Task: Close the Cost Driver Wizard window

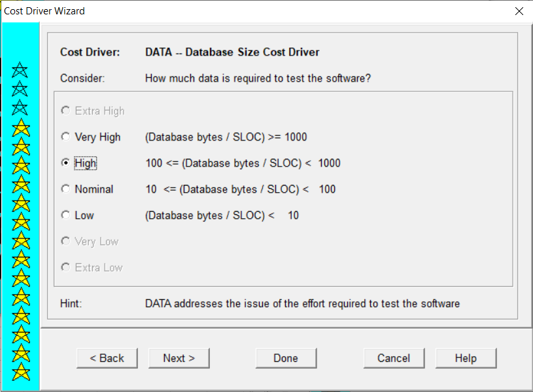Action: tap(519, 11)
